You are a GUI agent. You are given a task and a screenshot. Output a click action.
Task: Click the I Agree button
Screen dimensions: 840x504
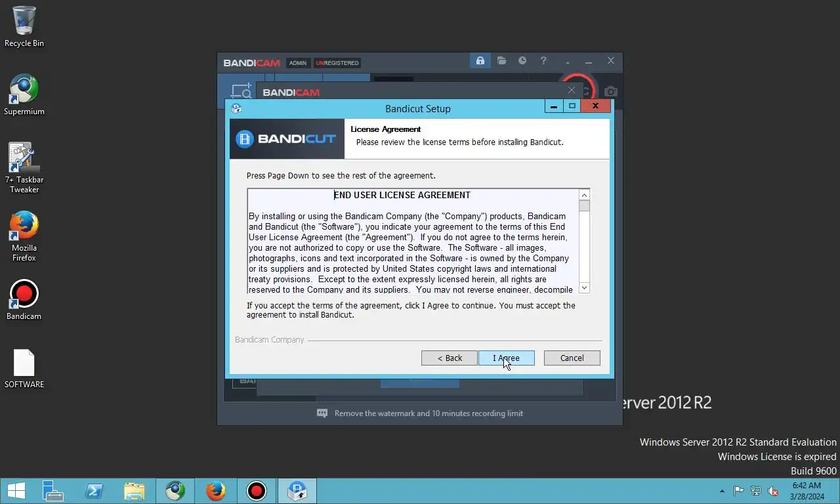pyautogui.click(x=506, y=358)
